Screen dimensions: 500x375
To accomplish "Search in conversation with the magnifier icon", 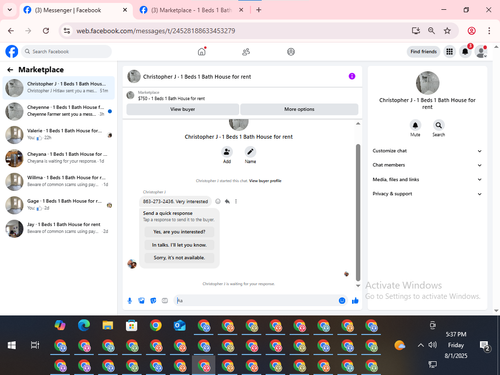I will pyautogui.click(x=439, y=125).
